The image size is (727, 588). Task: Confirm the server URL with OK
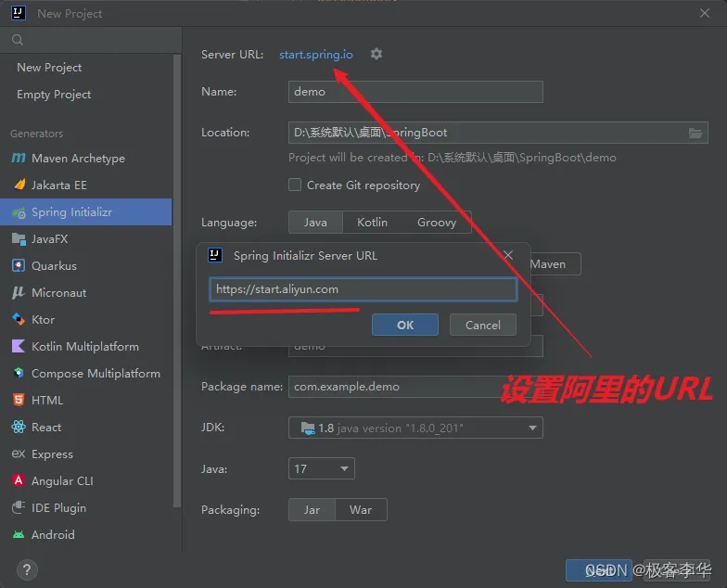point(404,325)
